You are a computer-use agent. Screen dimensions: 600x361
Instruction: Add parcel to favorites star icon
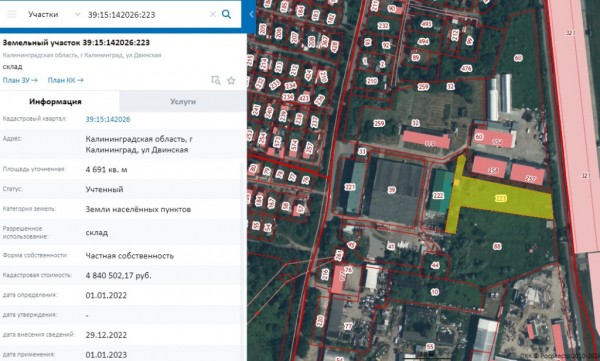[x=231, y=80]
